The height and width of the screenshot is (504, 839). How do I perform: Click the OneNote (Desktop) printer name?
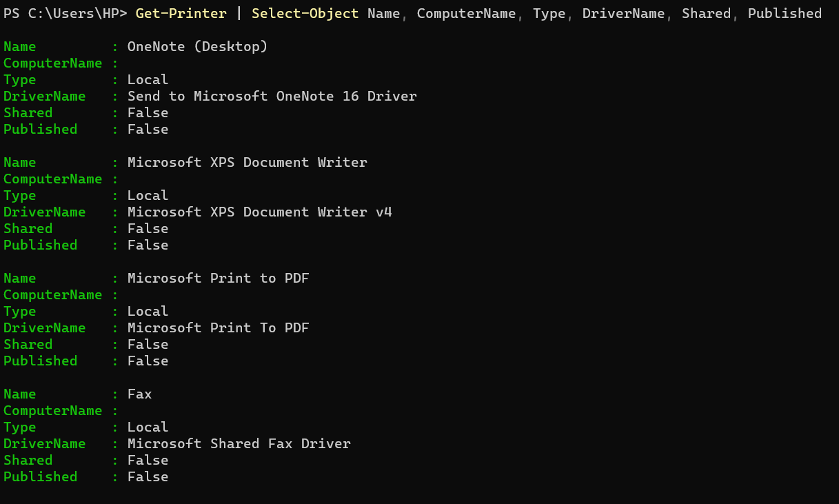point(197,47)
